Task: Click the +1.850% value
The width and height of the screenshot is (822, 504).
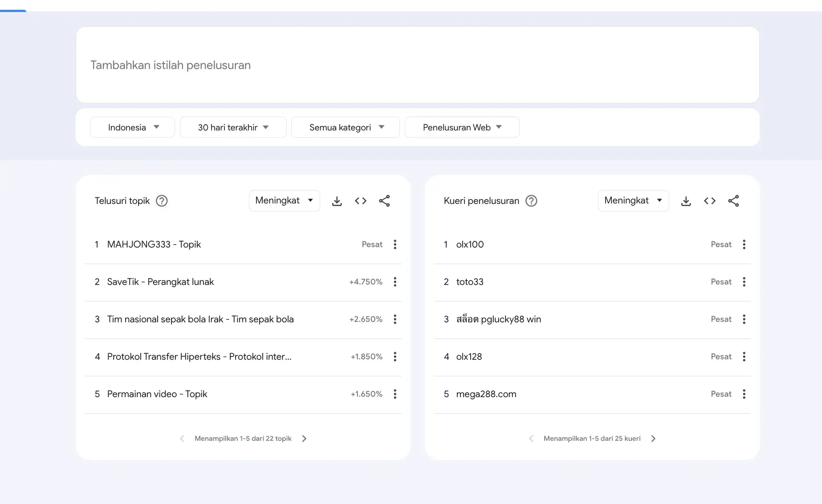Action: pos(366,357)
